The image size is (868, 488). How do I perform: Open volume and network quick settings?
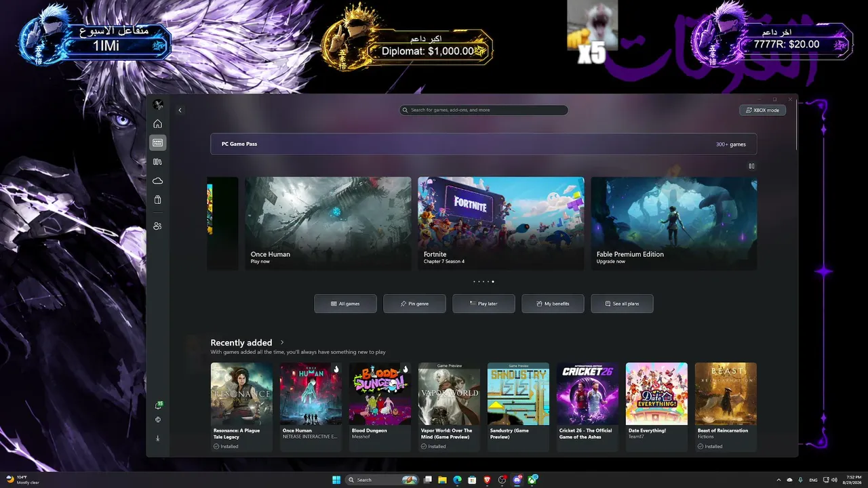point(829,480)
